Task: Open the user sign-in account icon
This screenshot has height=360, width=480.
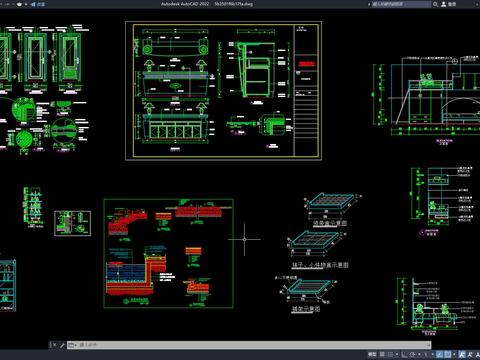Action: tap(444, 4)
